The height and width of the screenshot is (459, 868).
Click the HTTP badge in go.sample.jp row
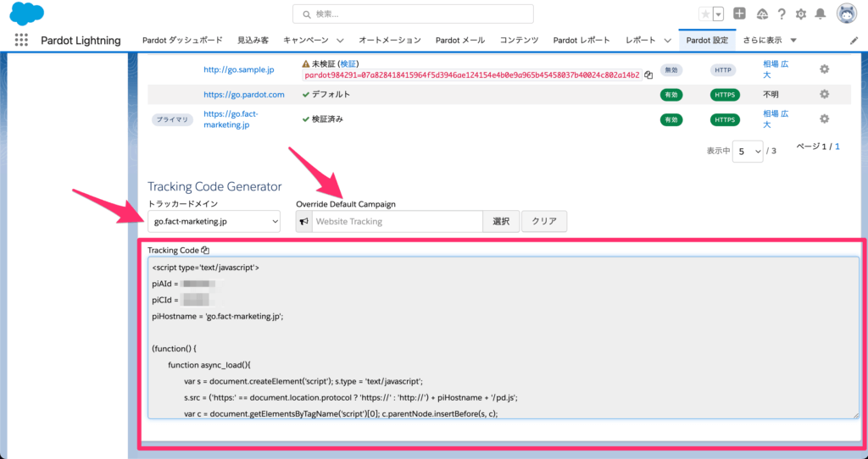point(722,69)
